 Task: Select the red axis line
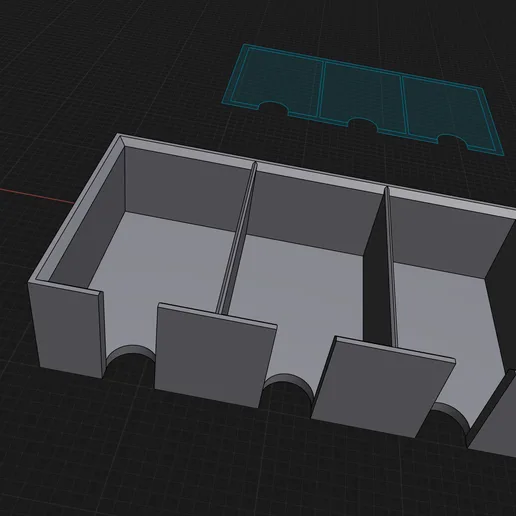[x=37, y=196]
